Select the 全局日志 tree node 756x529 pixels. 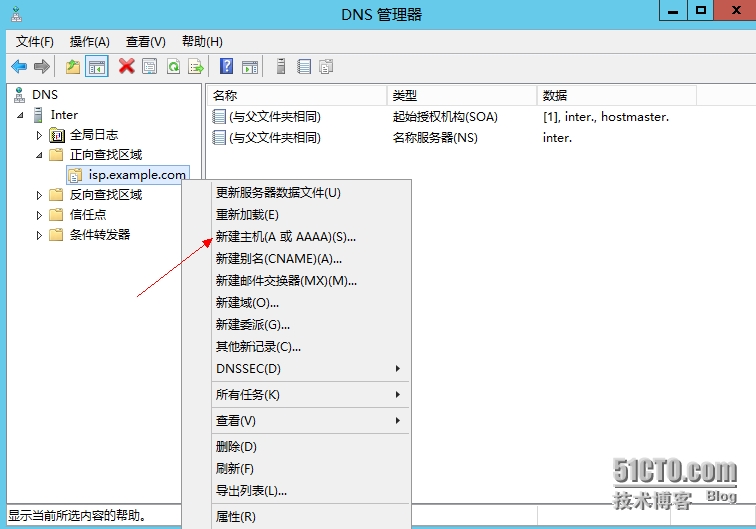pyautogui.click(x=94, y=135)
